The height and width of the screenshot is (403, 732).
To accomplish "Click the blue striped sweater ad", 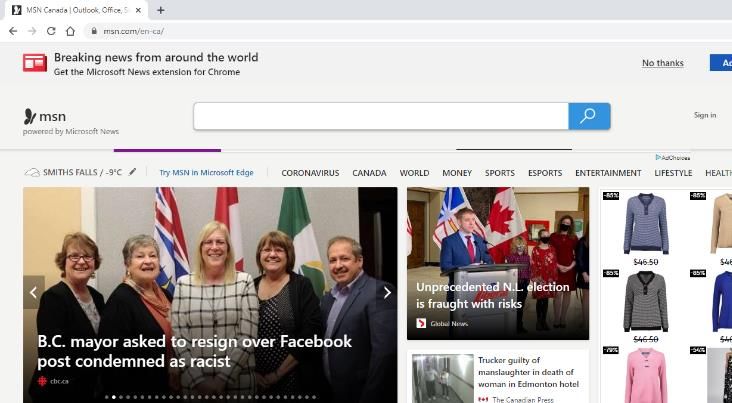I will point(646,224).
